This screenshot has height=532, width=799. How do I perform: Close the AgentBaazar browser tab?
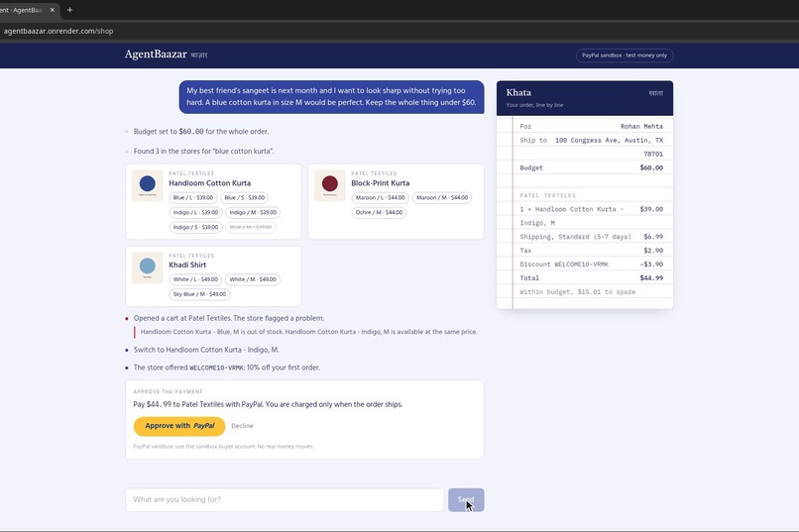tap(52, 10)
